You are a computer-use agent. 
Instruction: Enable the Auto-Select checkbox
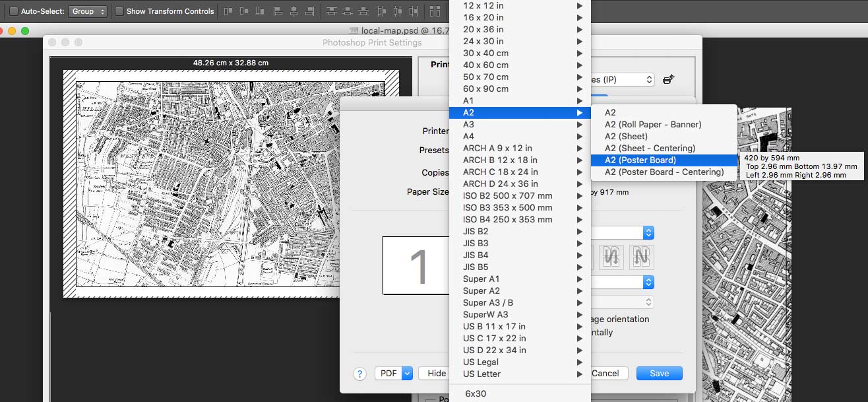click(x=14, y=11)
